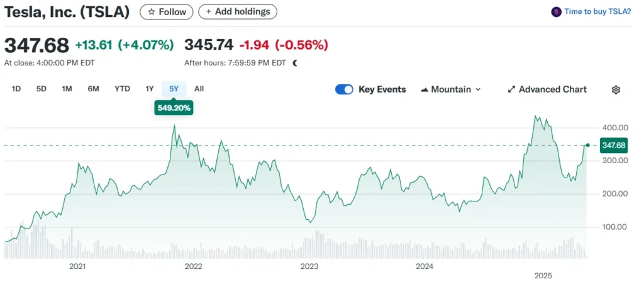This screenshot has height=284, width=644.
Task: Click the star icon in Follow button
Action: click(151, 12)
